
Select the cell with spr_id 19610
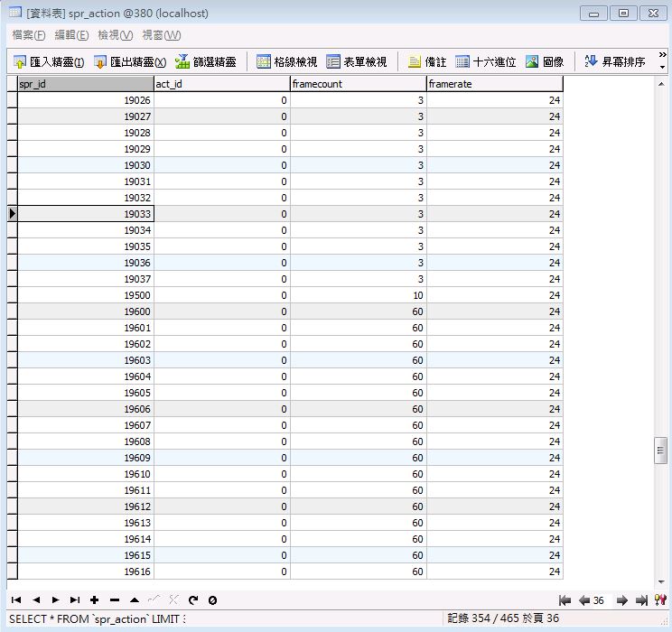coord(86,474)
